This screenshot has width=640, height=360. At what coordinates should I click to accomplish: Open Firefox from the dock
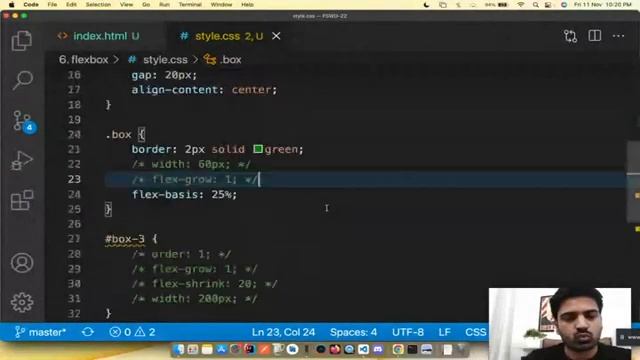335,349
